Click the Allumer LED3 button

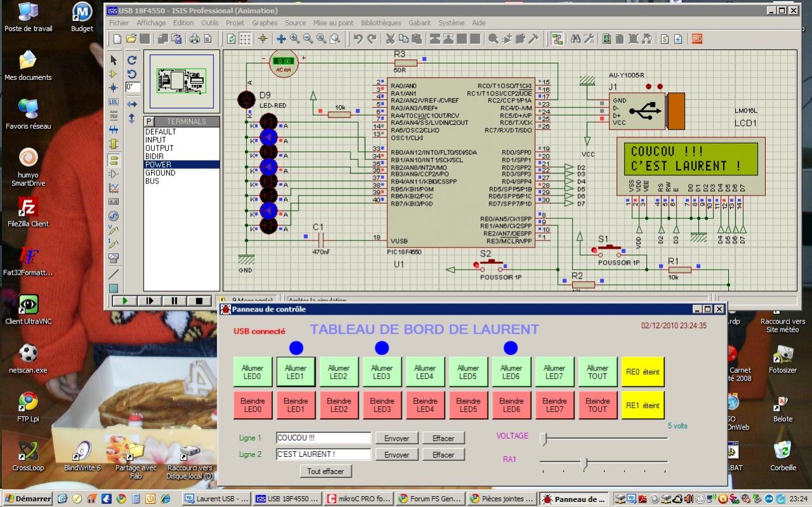pyautogui.click(x=382, y=372)
